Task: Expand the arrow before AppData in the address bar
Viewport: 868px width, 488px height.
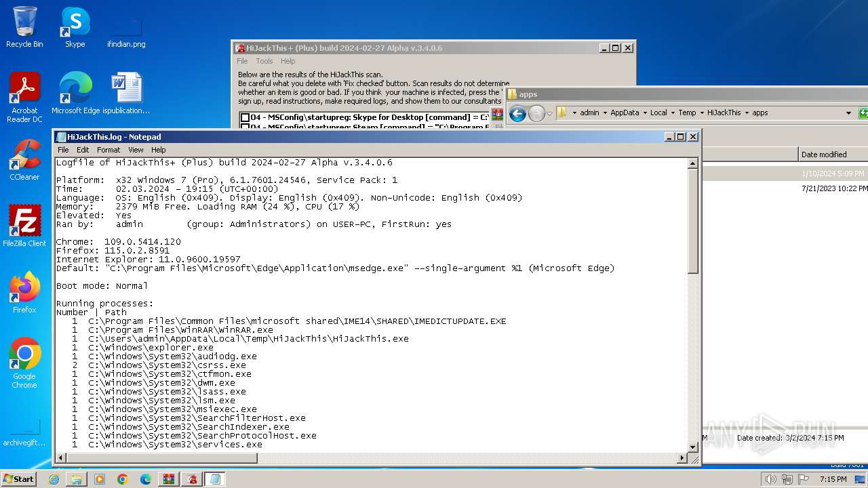Action: (x=605, y=113)
